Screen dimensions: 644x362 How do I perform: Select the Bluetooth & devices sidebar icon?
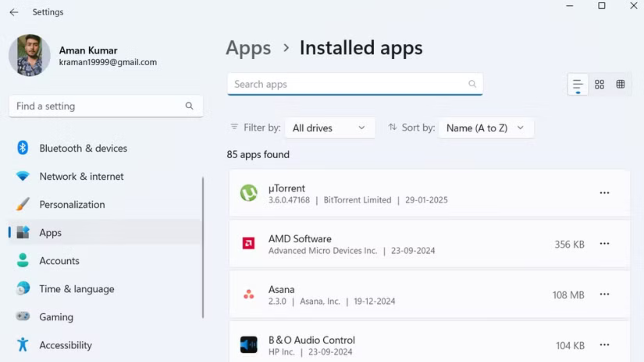[22, 148]
